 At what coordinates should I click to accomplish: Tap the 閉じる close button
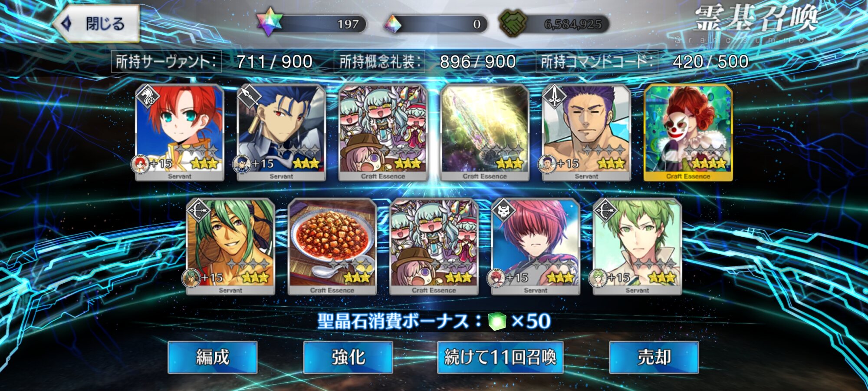96,23
